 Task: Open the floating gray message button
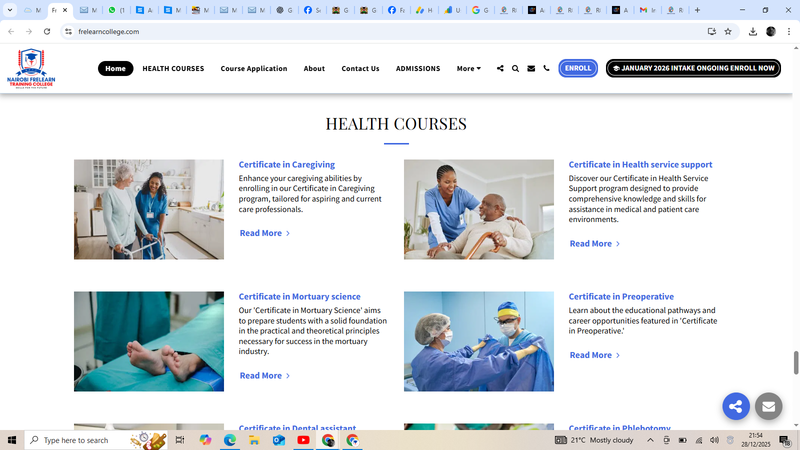coord(768,406)
